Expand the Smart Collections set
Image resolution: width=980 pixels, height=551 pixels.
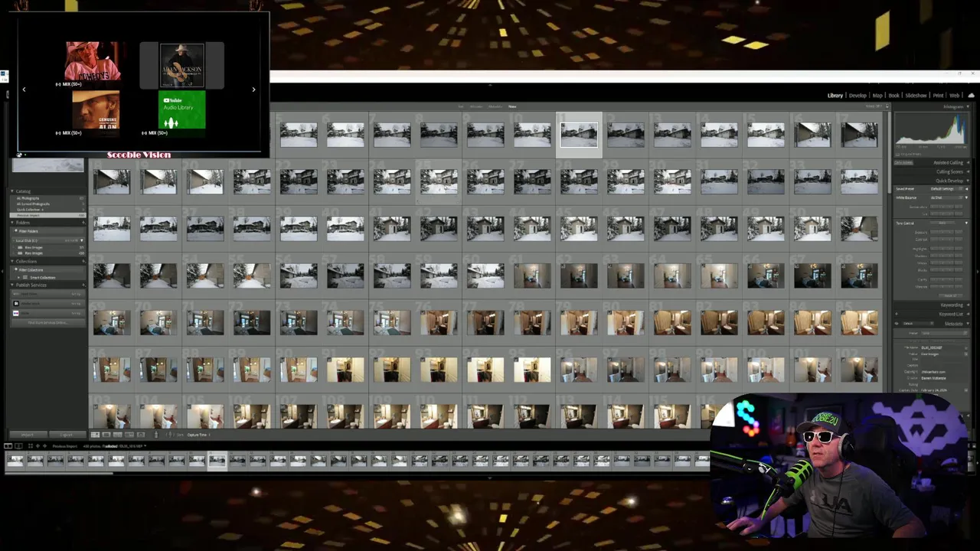pyautogui.click(x=18, y=277)
